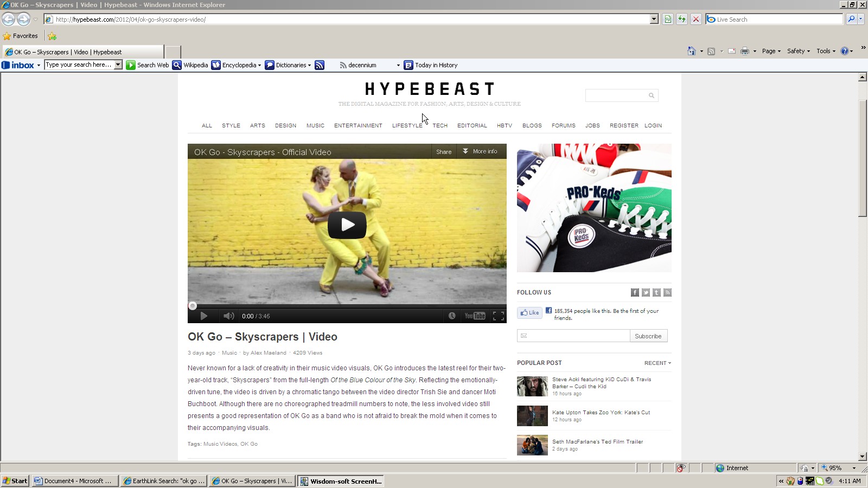Click the Refresh page icon

point(682,20)
